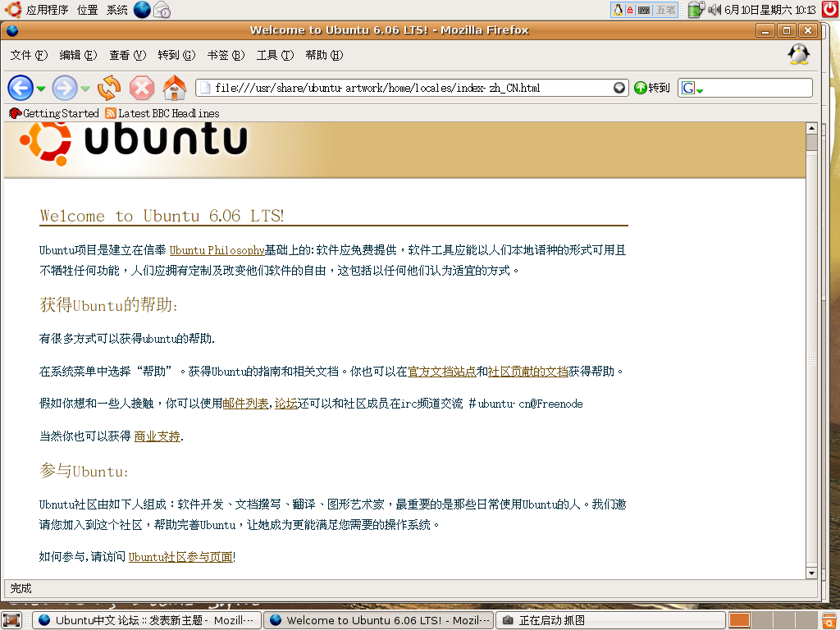Click the scrollbar up arrow
Image resolution: width=840 pixels, height=630 pixels.
811,128
